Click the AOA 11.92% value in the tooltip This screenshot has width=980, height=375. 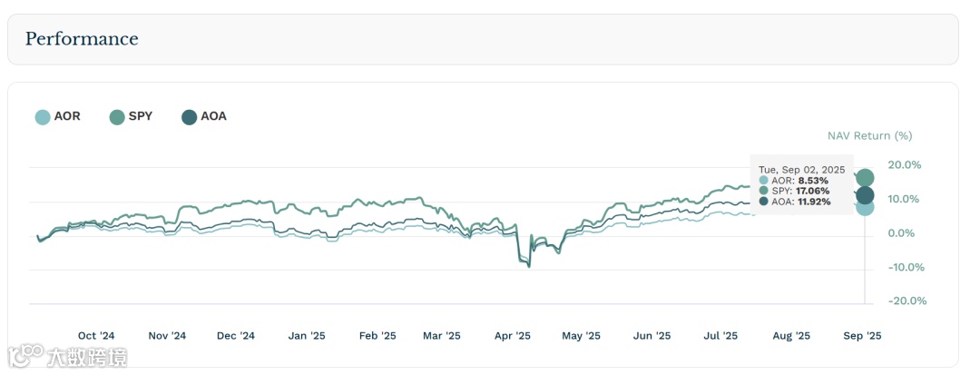[x=814, y=202]
